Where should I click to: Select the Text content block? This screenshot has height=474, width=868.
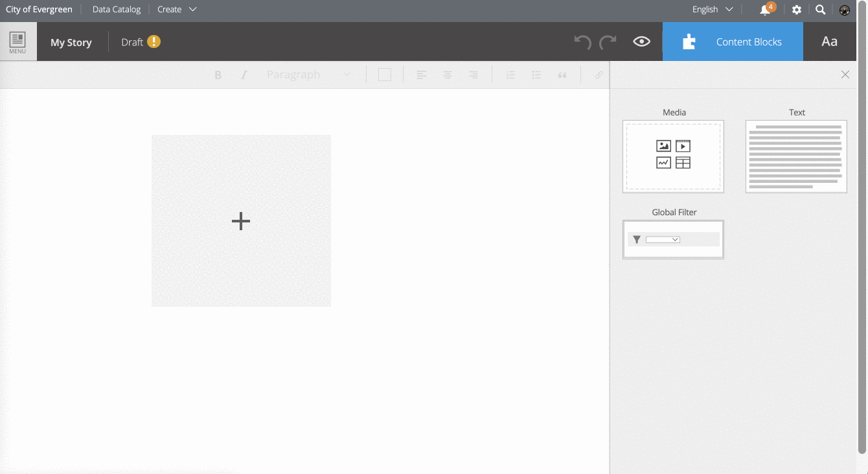796,156
